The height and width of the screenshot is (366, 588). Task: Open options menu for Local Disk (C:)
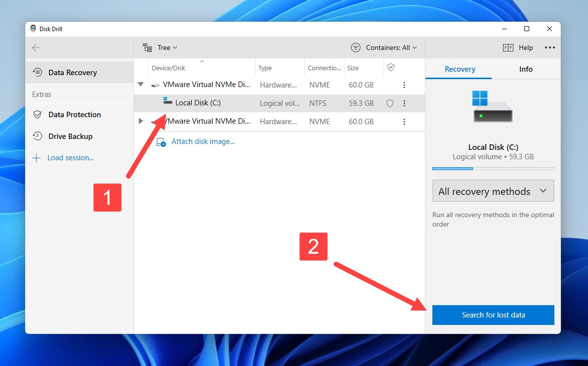coord(404,103)
